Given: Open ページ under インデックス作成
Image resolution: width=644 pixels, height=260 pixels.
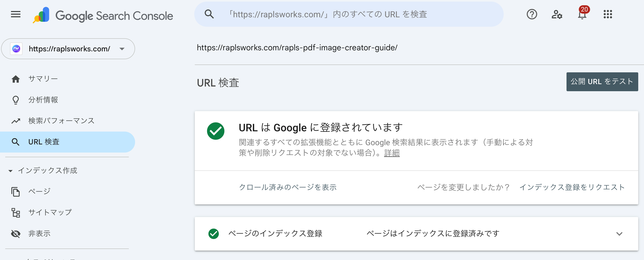Looking at the screenshot, I should pos(68,191).
